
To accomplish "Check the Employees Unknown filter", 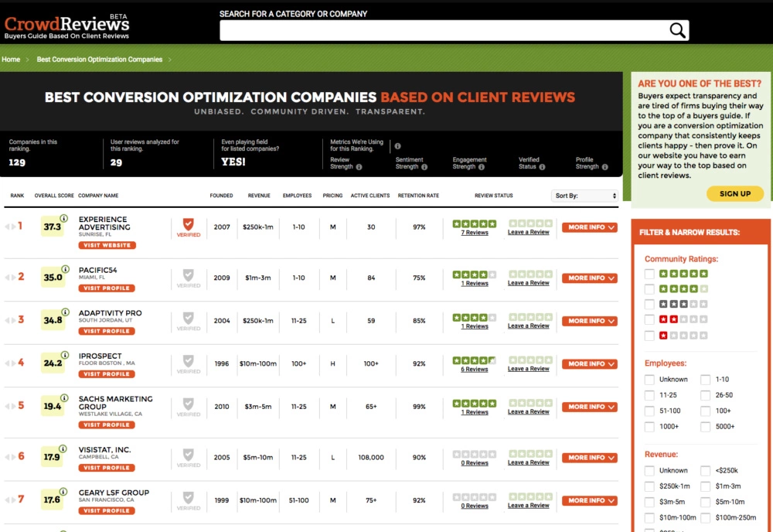I will pos(649,379).
